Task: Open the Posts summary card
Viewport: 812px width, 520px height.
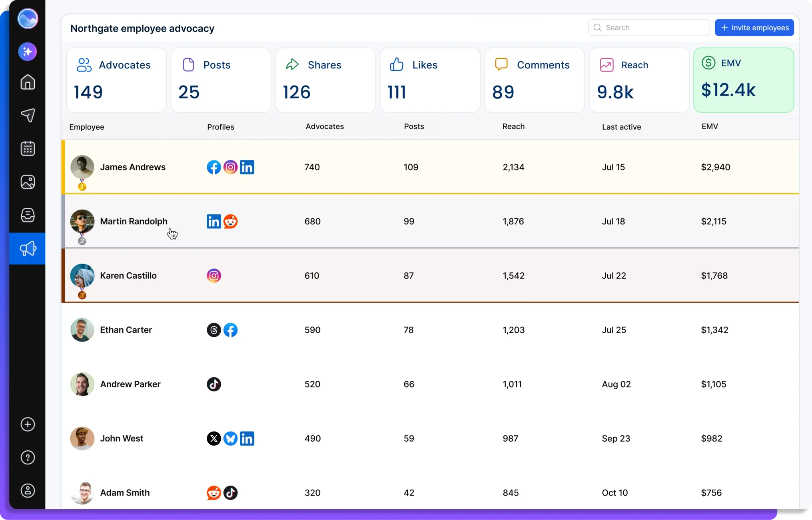Action: pyautogui.click(x=221, y=80)
